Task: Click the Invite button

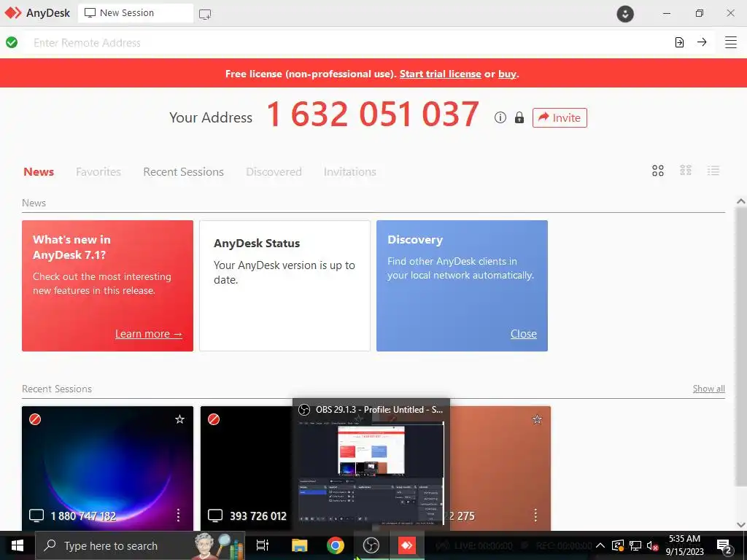Action: click(560, 117)
